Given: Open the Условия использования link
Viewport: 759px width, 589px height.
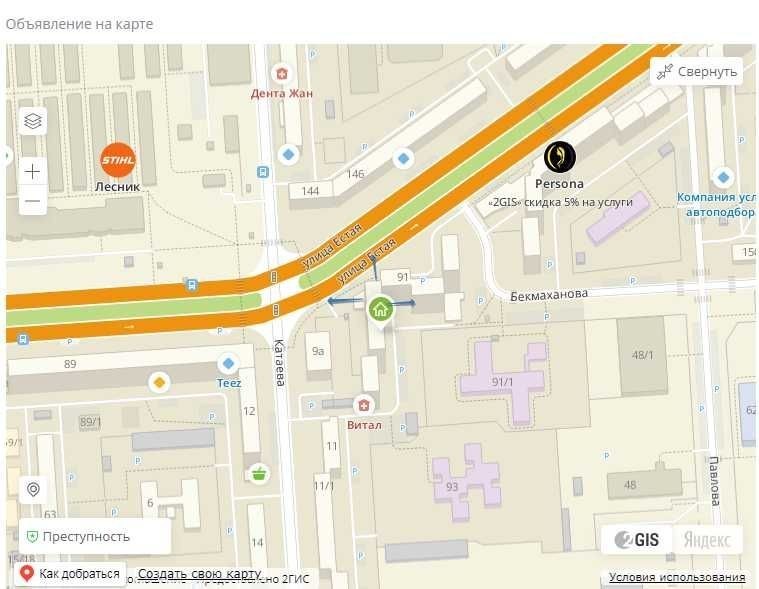Looking at the screenshot, I should coord(677,577).
